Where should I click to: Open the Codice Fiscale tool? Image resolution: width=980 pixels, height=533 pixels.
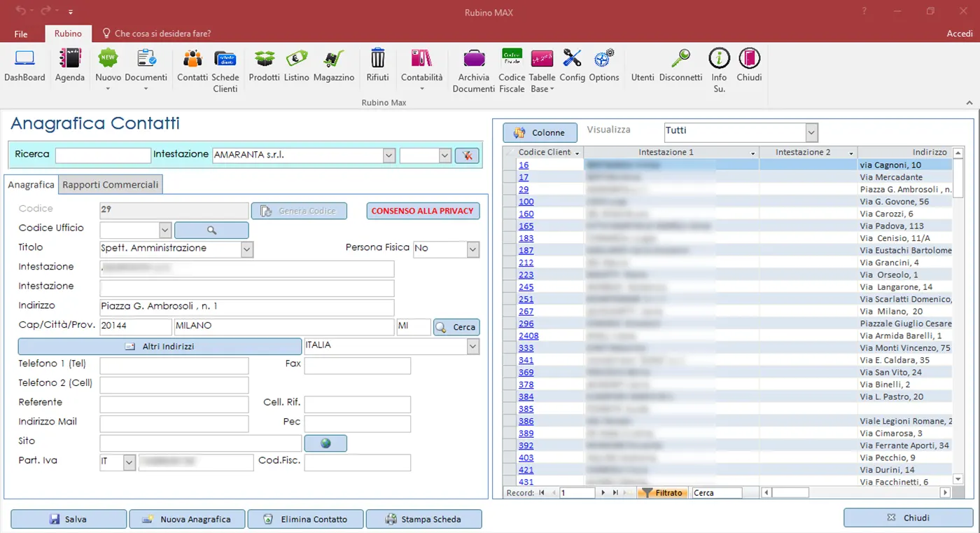click(512, 71)
